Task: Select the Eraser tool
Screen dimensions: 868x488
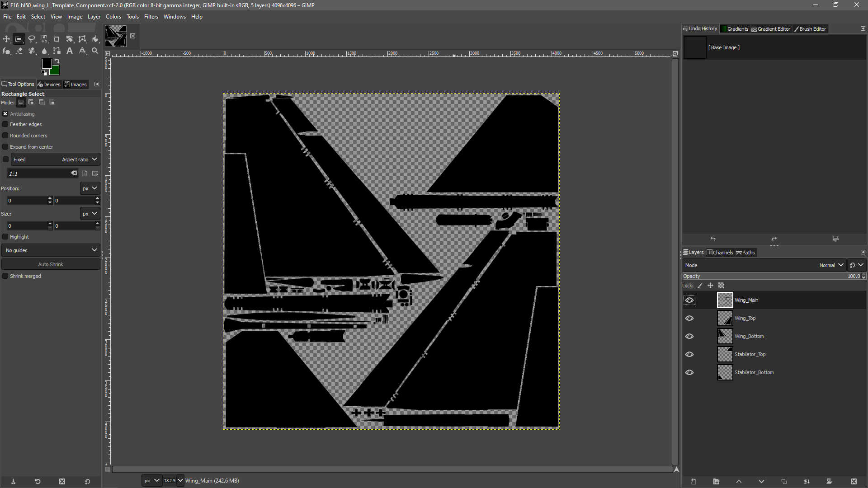Action: [19, 51]
